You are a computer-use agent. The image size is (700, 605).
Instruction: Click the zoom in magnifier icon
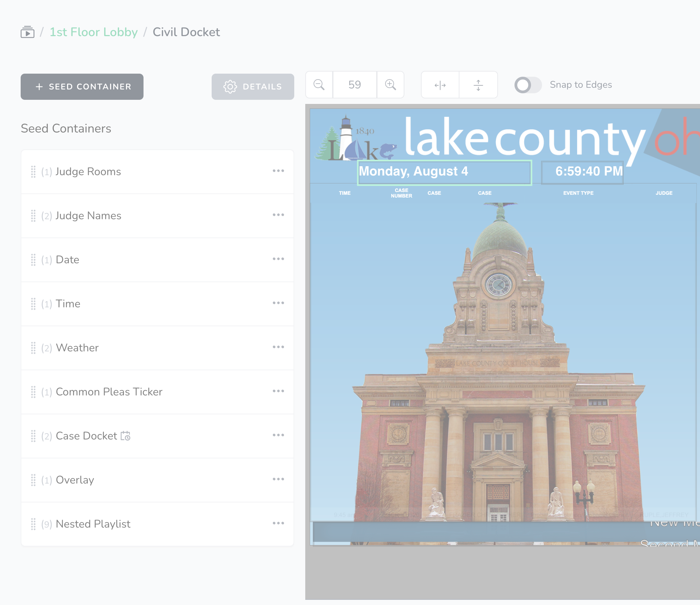pos(390,85)
